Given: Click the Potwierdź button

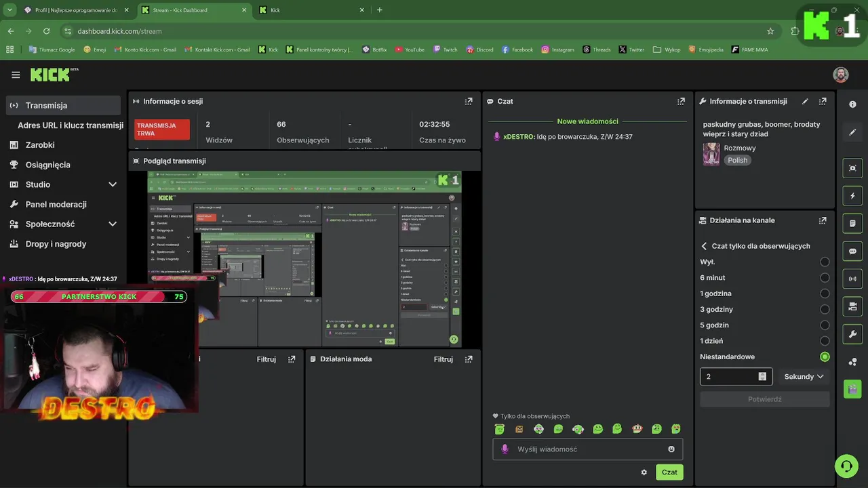Looking at the screenshot, I should tap(765, 399).
